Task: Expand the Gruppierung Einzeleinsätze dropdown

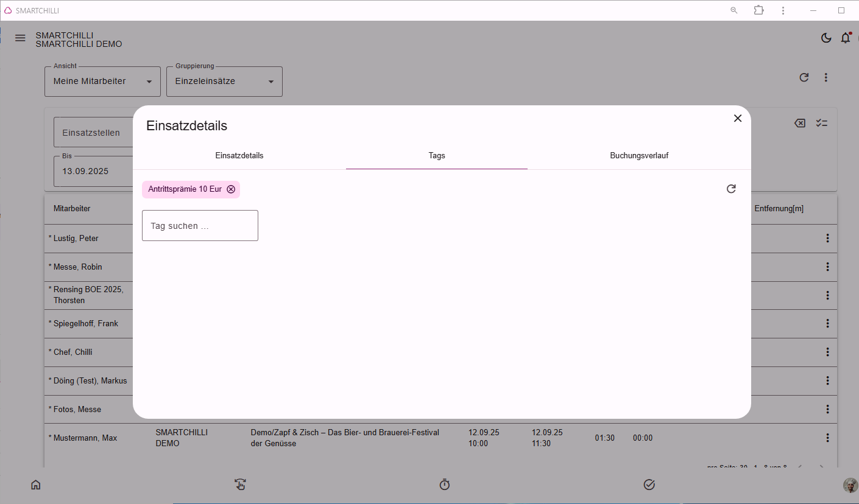Action: tap(224, 82)
